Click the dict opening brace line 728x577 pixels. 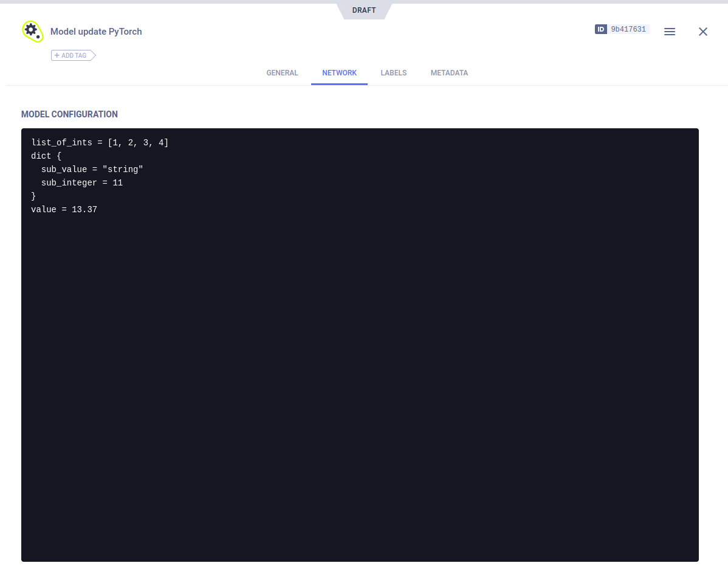point(45,156)
